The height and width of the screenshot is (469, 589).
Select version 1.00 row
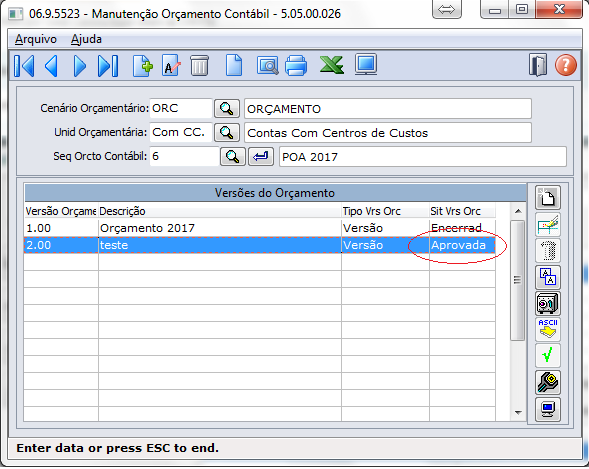tap(260, 228)
